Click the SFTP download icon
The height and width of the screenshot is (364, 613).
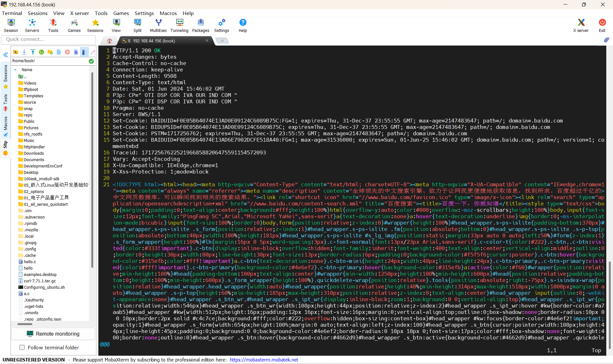tap(24, 52)
